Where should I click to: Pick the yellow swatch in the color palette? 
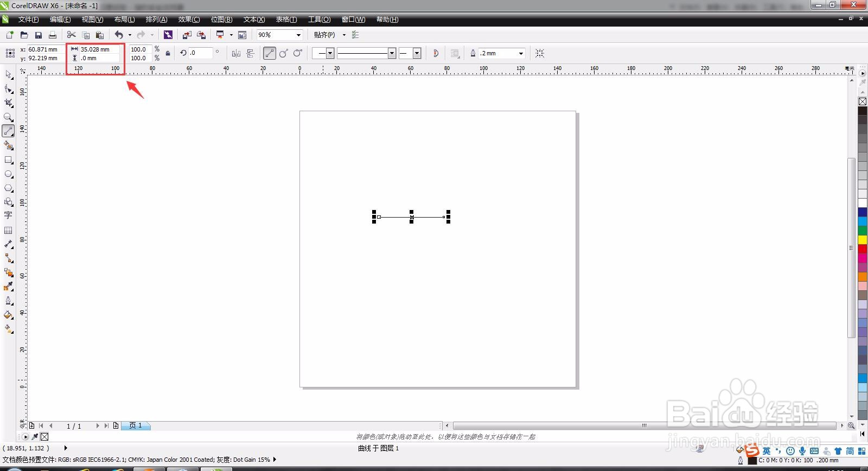click(x=863, y=240)
